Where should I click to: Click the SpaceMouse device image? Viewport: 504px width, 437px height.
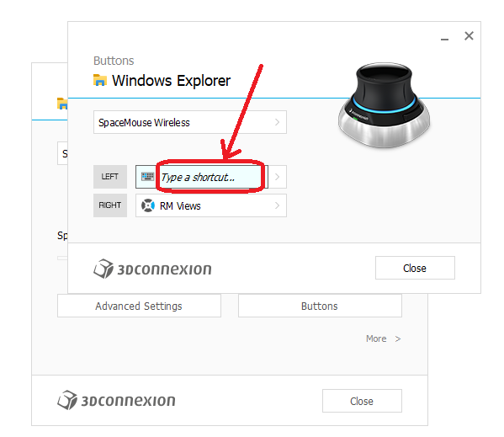385,105
